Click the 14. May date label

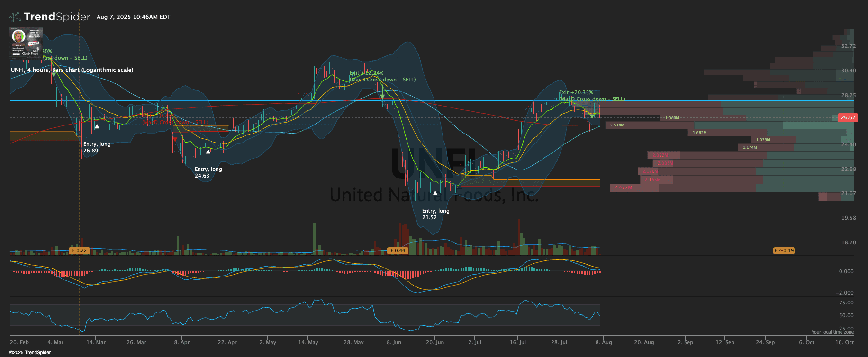point(308,342)
